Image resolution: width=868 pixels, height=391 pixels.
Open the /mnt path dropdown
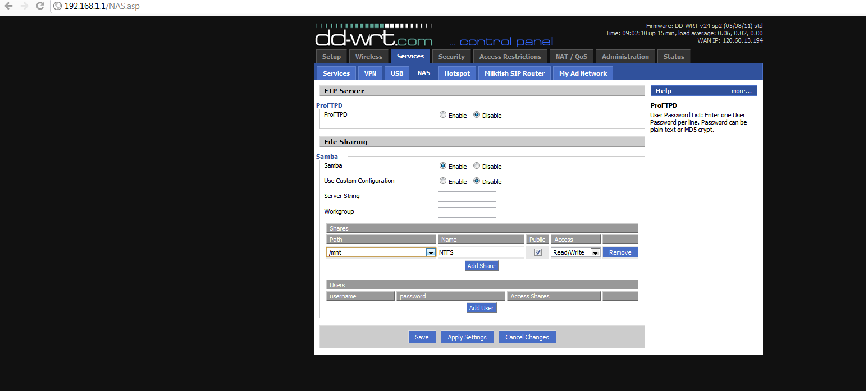pos(381,252)
